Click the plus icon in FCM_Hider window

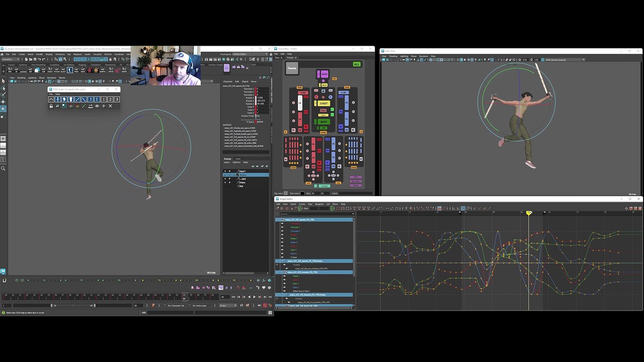pos(104,106)
